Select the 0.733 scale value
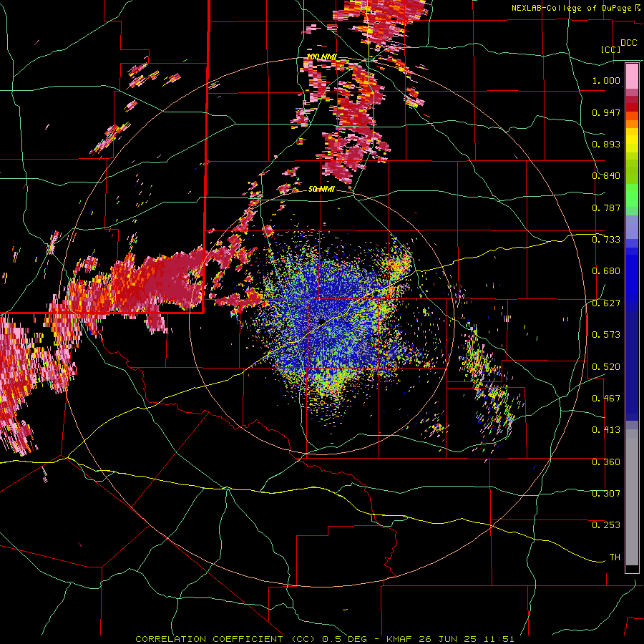644x644 pixels. (x=606, y=240)
